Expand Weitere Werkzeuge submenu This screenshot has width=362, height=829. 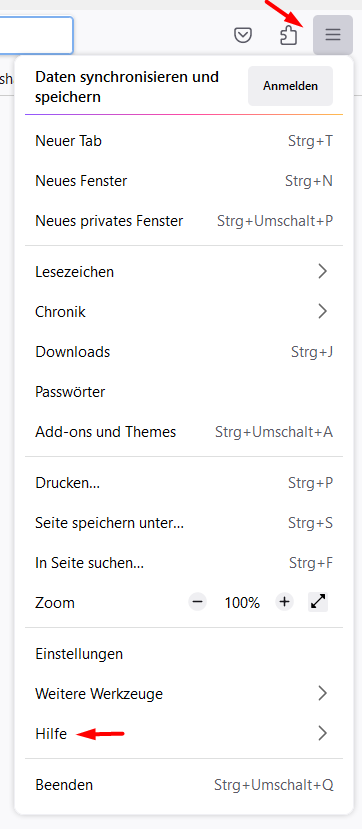point(184,693)
